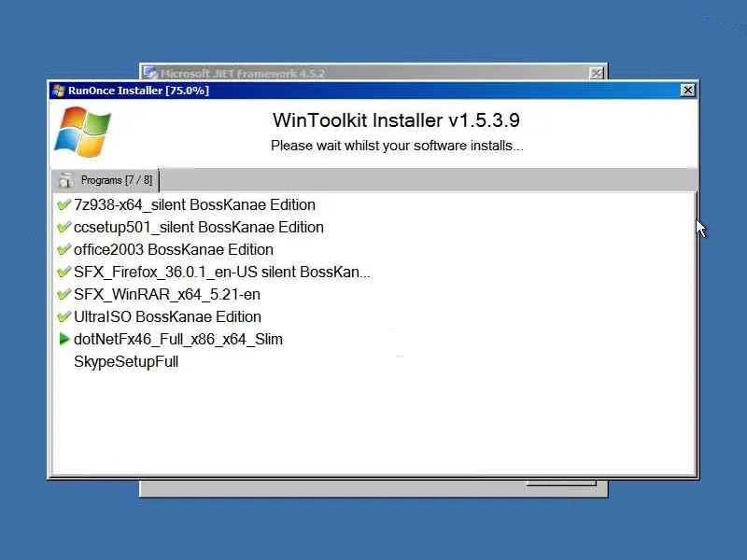Click the button at the bottom of .NET Framework window
Viewport: 747px width, 560px height.
click(561, 483)
